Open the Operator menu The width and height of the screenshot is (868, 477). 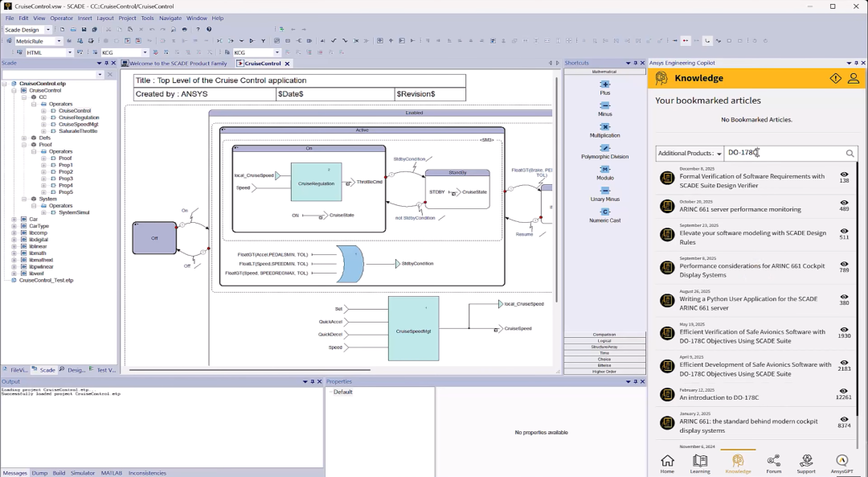coord(61,19)
